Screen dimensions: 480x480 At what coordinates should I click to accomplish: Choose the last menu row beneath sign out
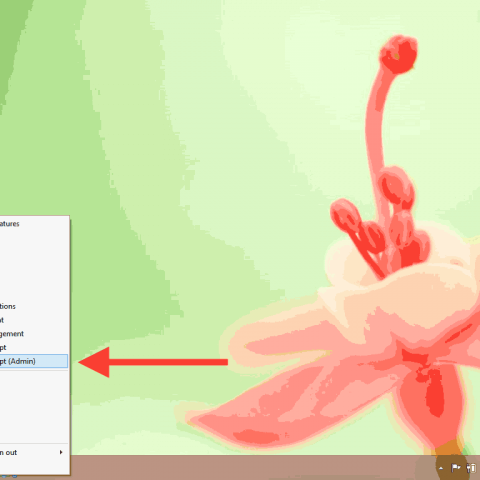tap(34, 466)
